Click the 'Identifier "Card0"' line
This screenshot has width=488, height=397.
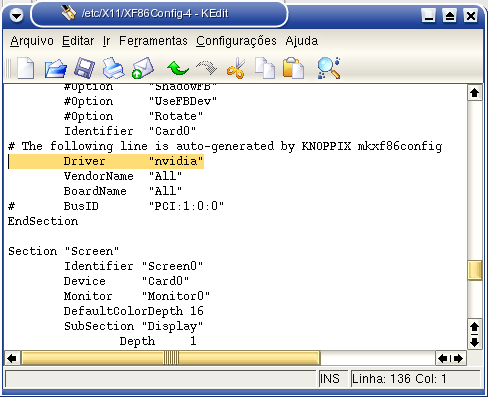pos(130,131)
